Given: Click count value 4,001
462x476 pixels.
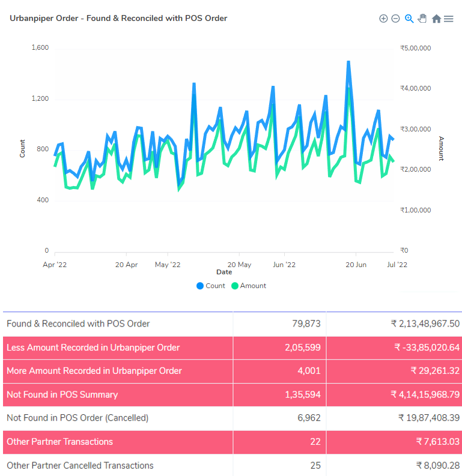Looking at the screenshot, I should click(x=309, y=371).
